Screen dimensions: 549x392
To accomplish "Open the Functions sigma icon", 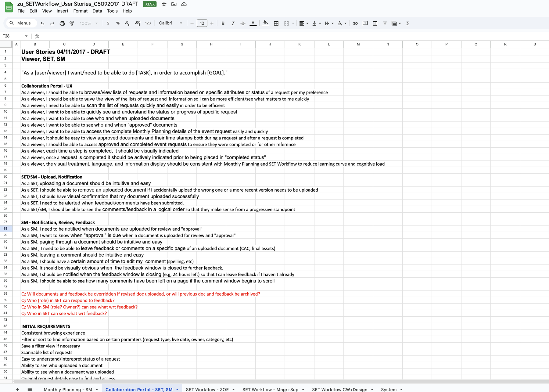I will [x=408, y=23].
